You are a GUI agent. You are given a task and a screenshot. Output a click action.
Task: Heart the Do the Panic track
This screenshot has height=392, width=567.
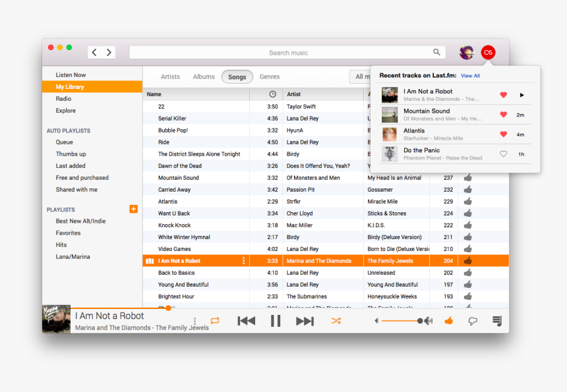(x=503, y=152)
